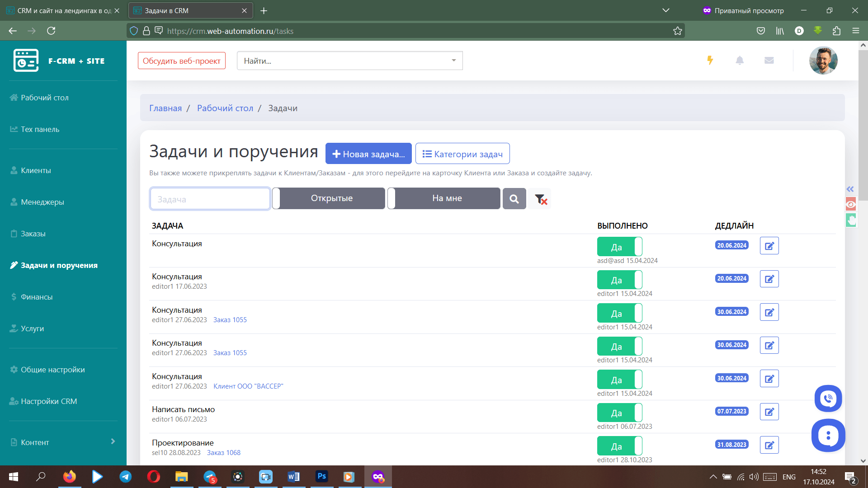
Task: Open the envelope messages icon
Action: coord(769,60)
